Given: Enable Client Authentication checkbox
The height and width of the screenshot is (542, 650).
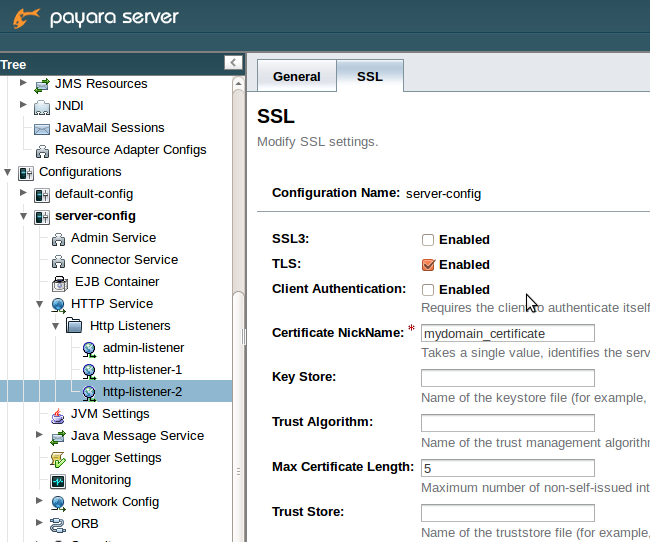Looking at the screenshot, I should [x=428, y=289].
